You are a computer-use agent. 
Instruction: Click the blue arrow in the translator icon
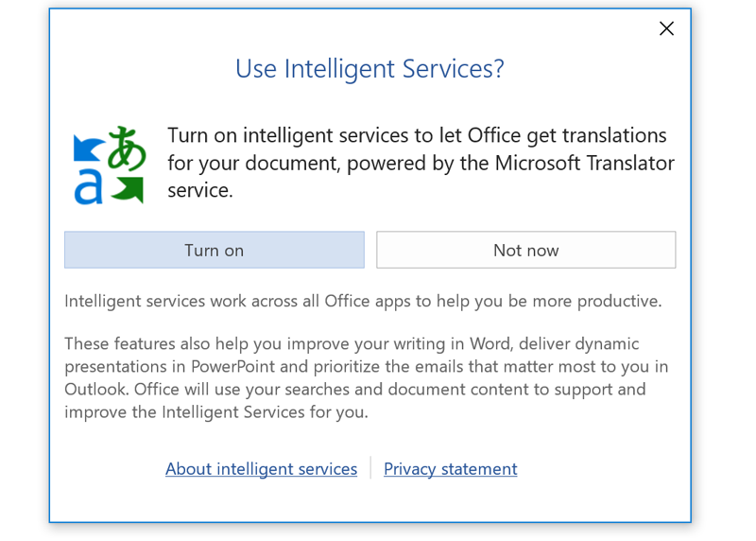pyautogui.click(x=89, y=147)
